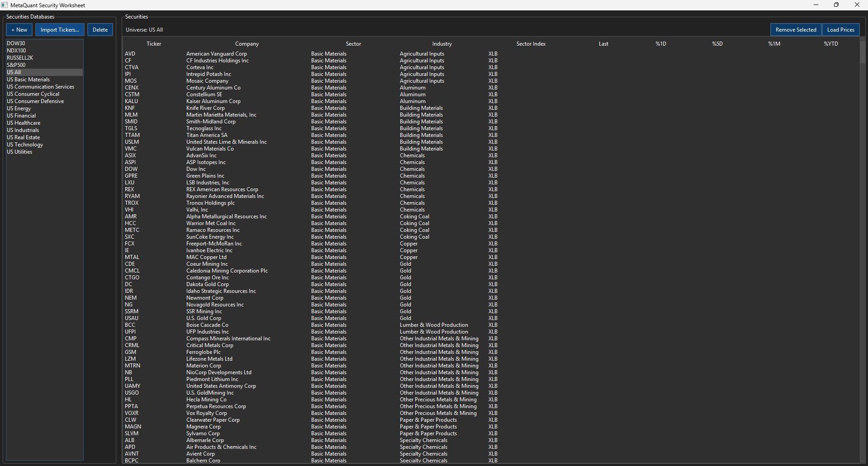Select the US Technology database
Screen dimensions: 868x466
[44, 145]
